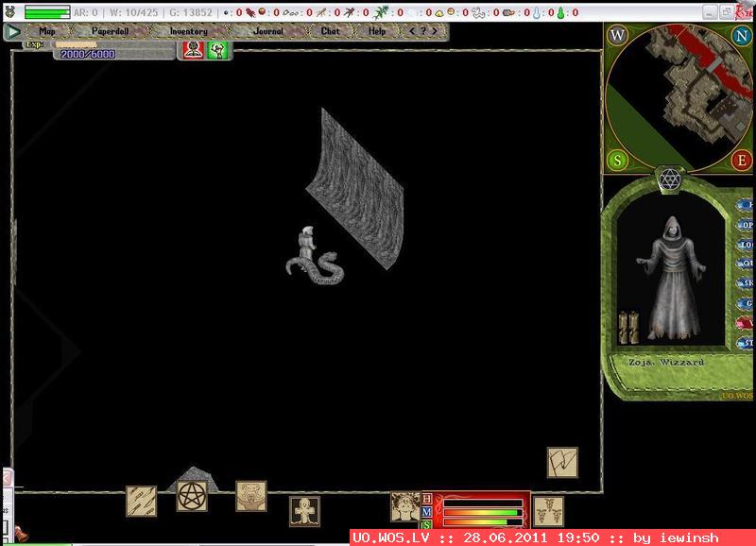Toggle the red war mode button
Viewport: 756px width, 546px height.
point(746,323)
